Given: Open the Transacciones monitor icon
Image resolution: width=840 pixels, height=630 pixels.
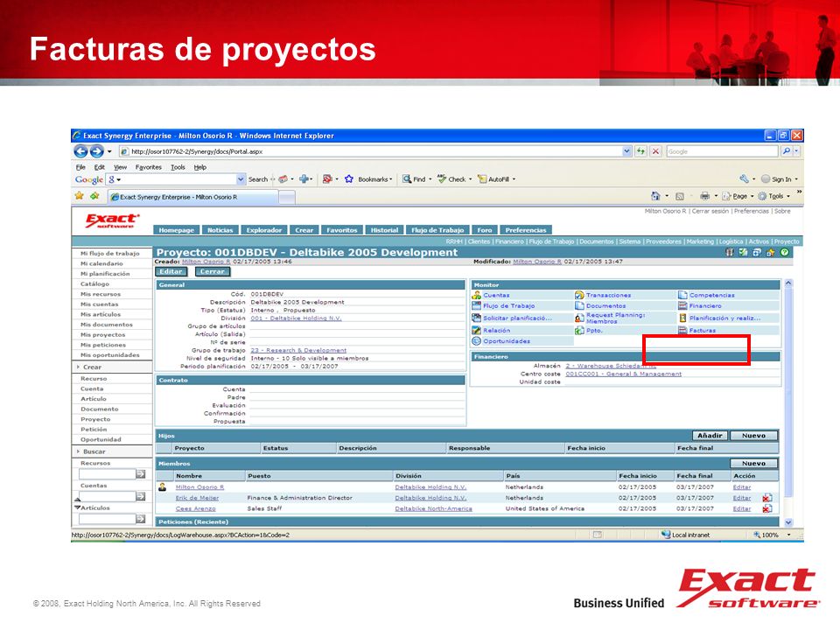Looking at the screenshot, I should 579,295.
